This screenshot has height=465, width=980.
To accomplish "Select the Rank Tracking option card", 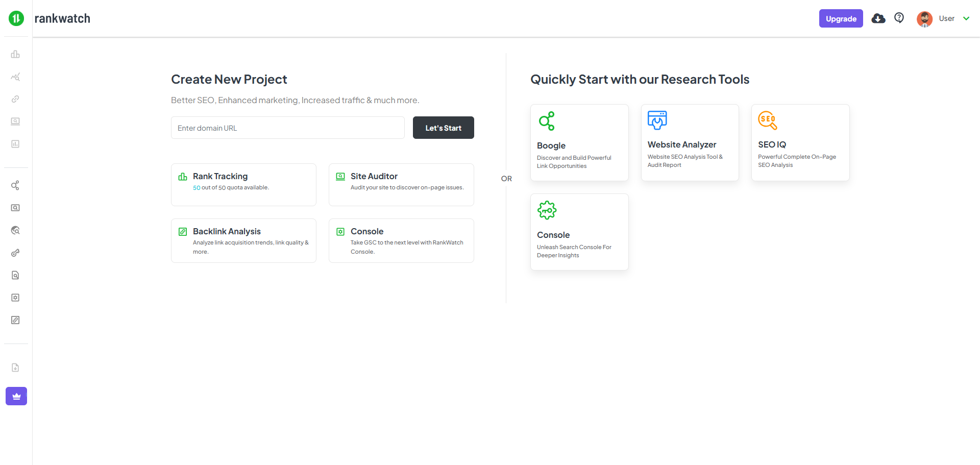I will 243,184.
